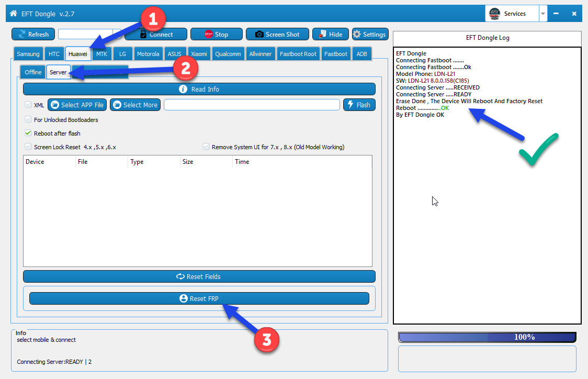The height and width of the screenshot is (379, 588).
Task: Toggle Screen Lock Reset 4.x, 5.x, 6.x
Action: tap(28, 147)
